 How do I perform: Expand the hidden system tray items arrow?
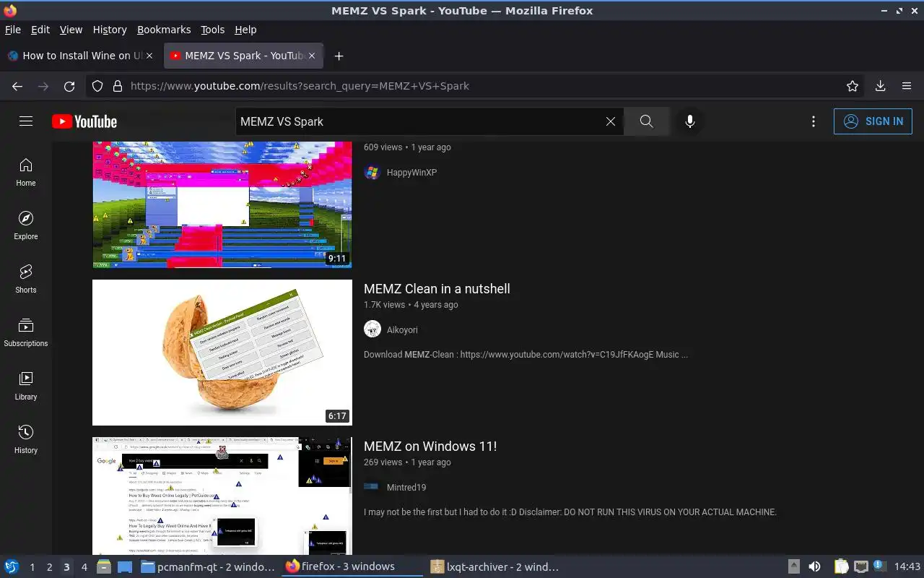tap(793, 566)
